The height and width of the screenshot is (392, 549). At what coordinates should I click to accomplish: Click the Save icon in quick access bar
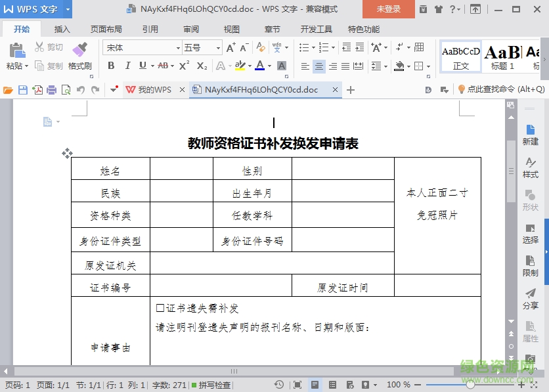pos(22,90)
